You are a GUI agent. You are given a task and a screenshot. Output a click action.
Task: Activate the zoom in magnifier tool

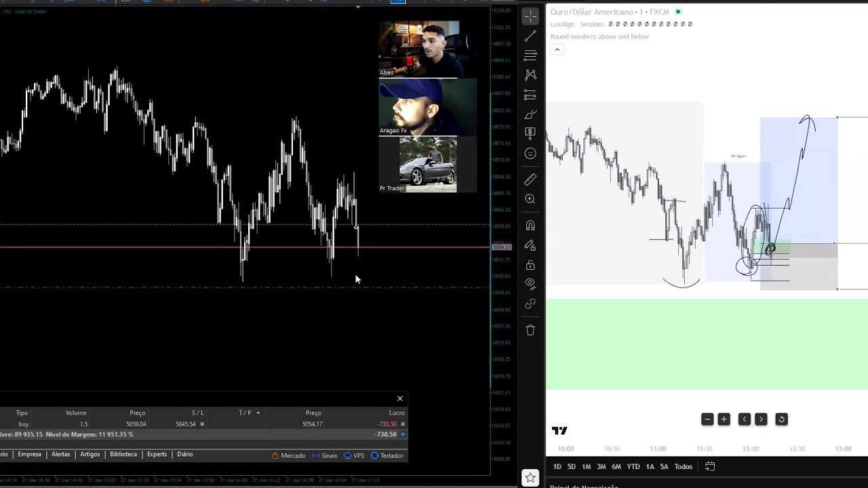[x=530, y=199]
